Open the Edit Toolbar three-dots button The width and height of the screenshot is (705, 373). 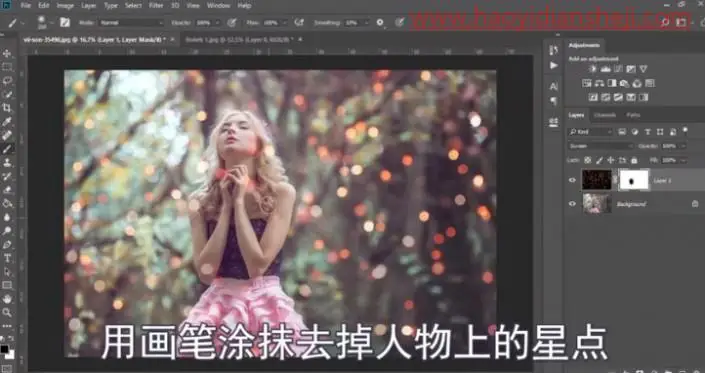(x=7, y=326)
